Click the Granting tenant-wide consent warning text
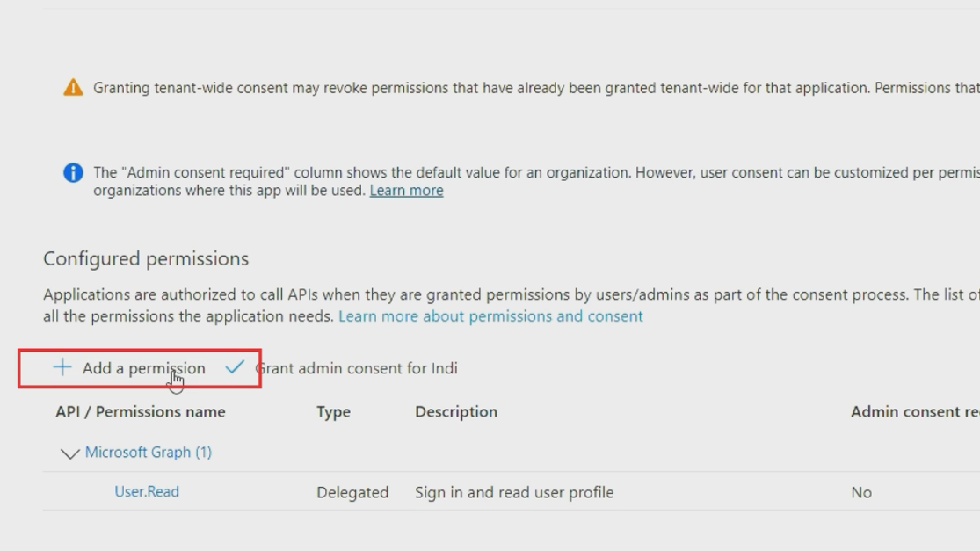This screenshot has height=551, width=980. [536, 88]
